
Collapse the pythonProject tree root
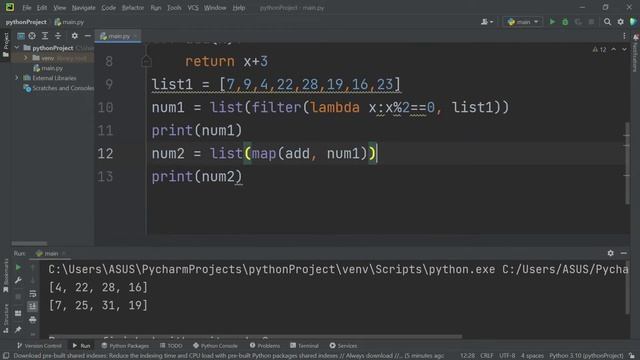point(17,48)
